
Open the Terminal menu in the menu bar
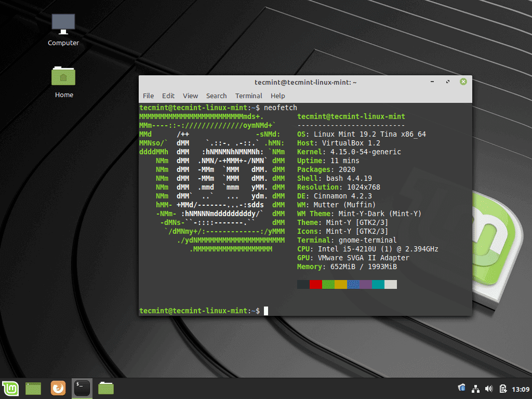(248, 96)
